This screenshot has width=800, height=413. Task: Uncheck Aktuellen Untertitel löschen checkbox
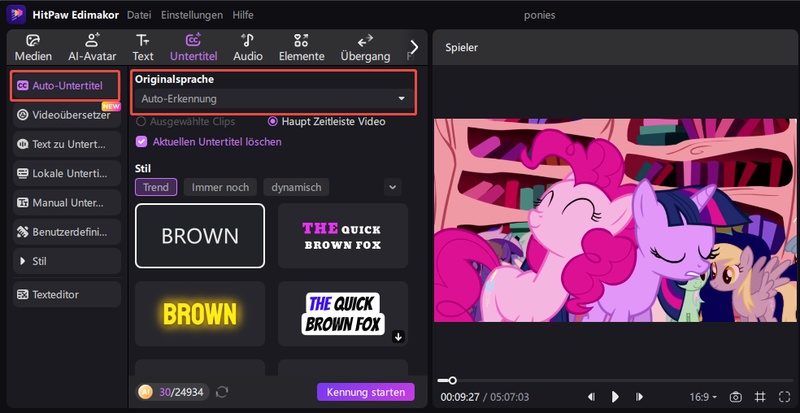[141, 141]
